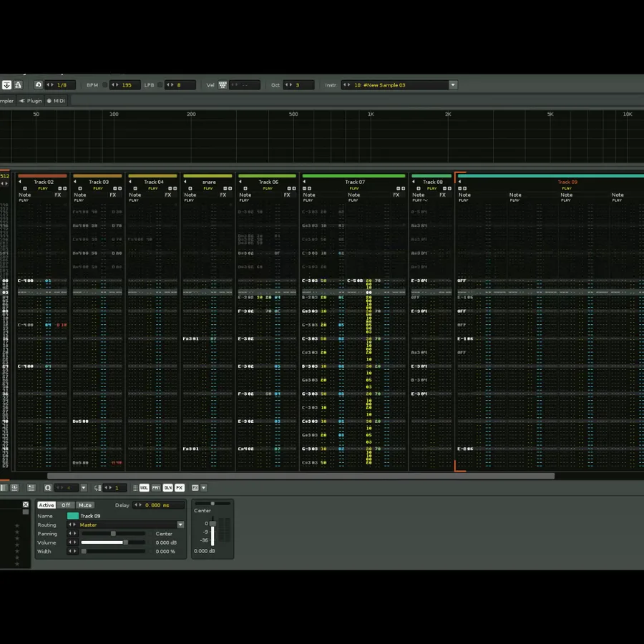Collapse Track 08 with its left arrow
The image size is (644, 644).
coord(413,182)
